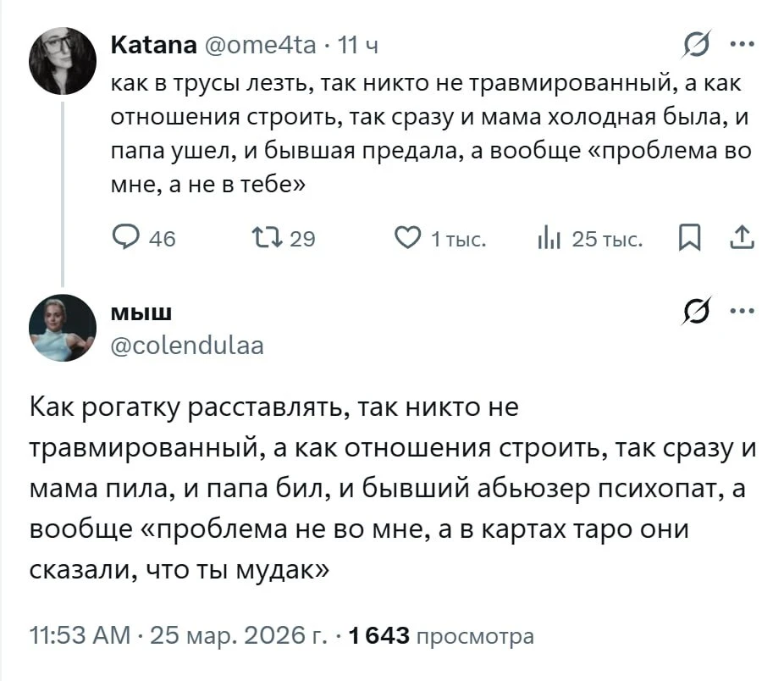Expand more options on мыш's reply
The height and width of the screenshot is (681, 784).
pos(742,311)
